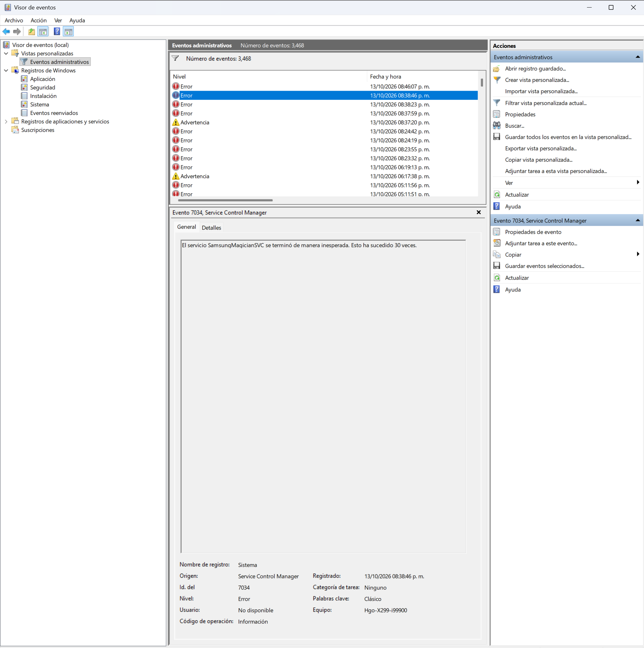Click the event list horizontal scrollbar

[225, 200]
